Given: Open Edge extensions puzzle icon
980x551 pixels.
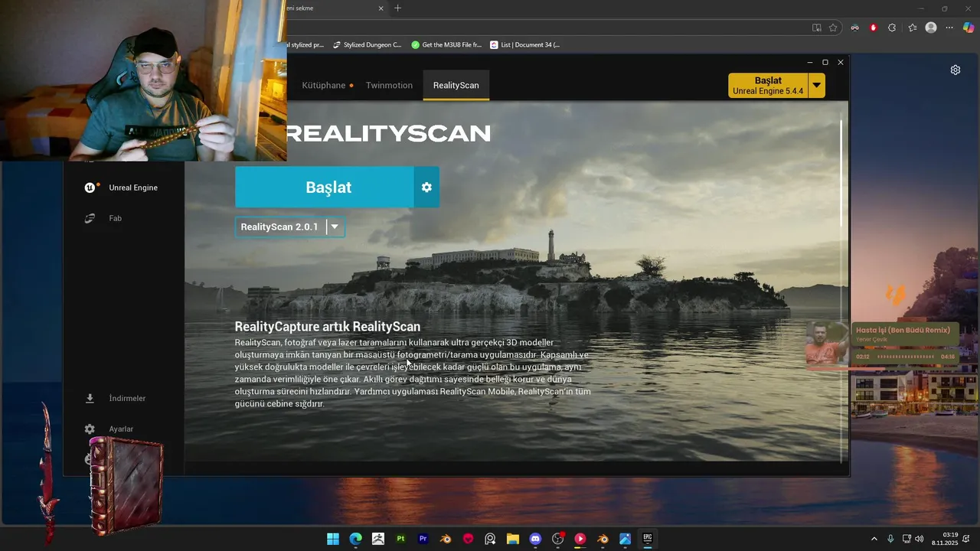Looking at the screenshot, I should pyautogui.click(x=892, y=28).
